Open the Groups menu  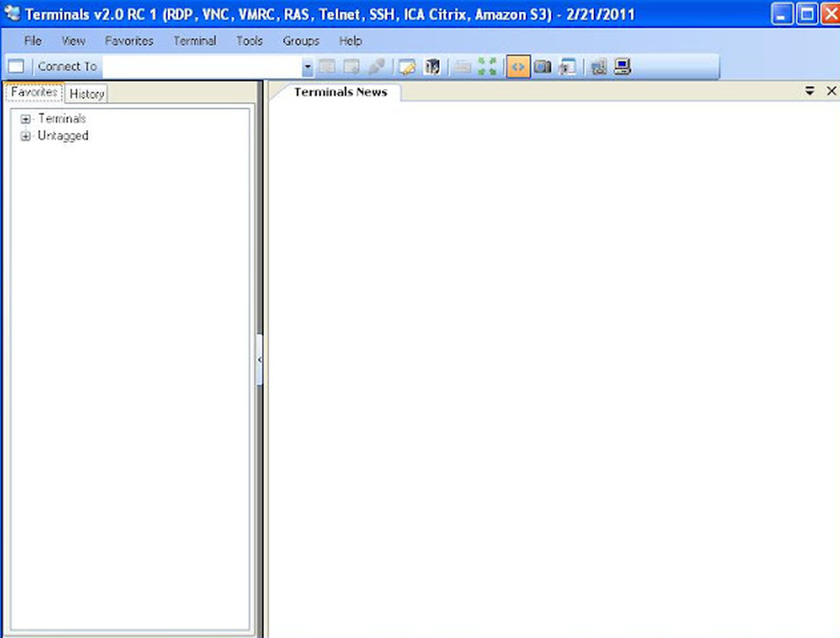point(301,40)
